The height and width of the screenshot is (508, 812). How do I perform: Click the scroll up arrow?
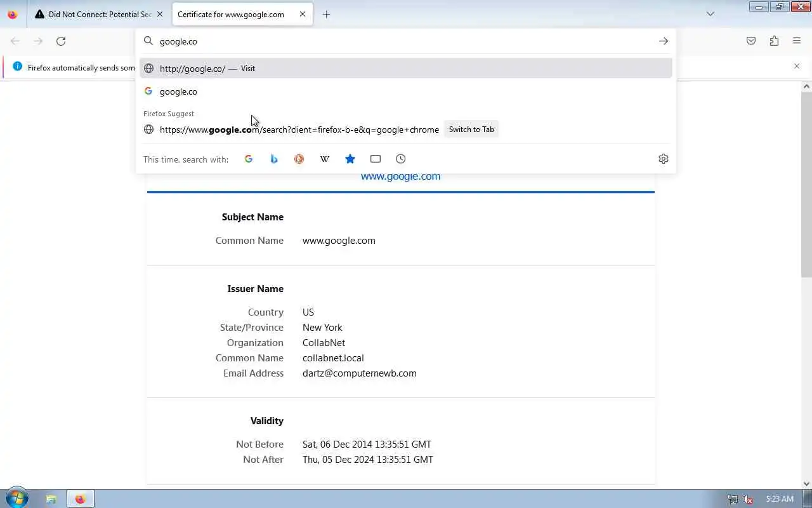[x=806, y=86]
